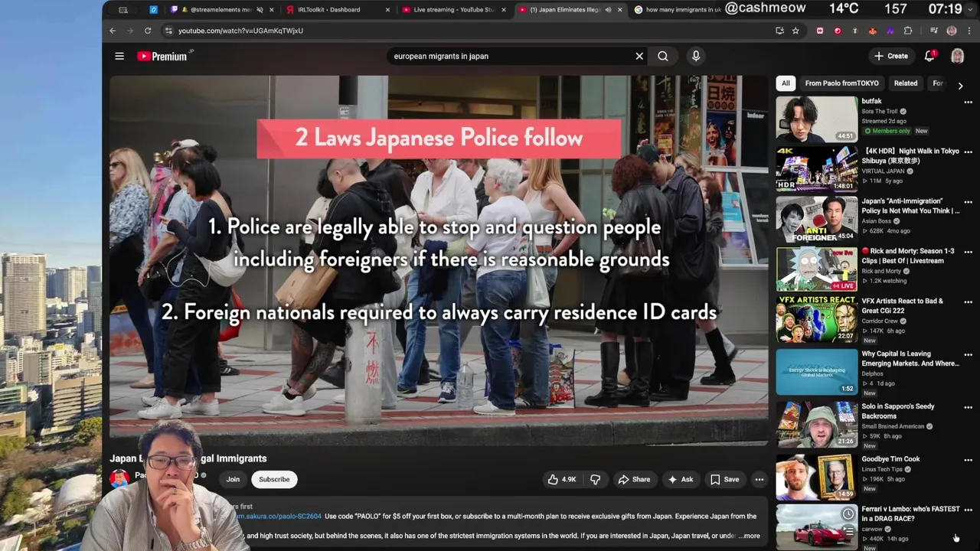
Task: Click the Create button
Action: (891, 56)
